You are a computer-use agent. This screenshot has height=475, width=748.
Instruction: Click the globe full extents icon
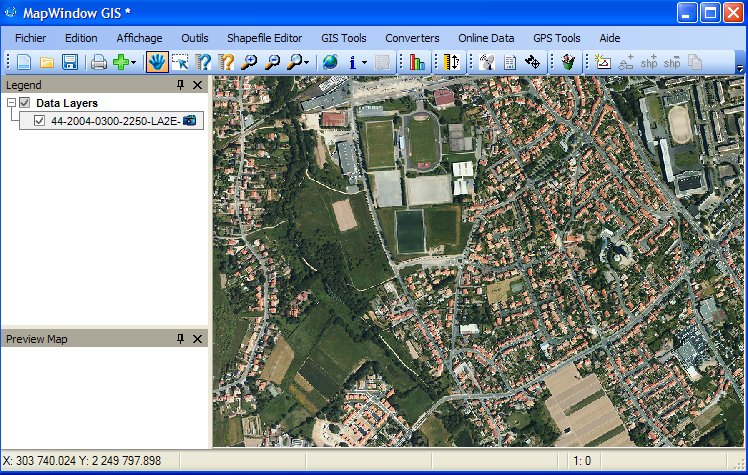tap(330, 62)
